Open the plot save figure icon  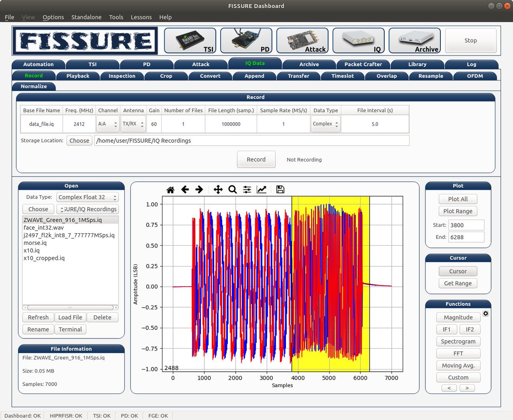[x=280, y=189]
